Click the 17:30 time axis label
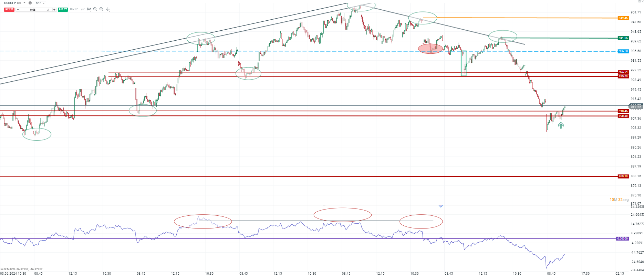Viewport: 644px width, 275px height. click(x=585, y=273)
